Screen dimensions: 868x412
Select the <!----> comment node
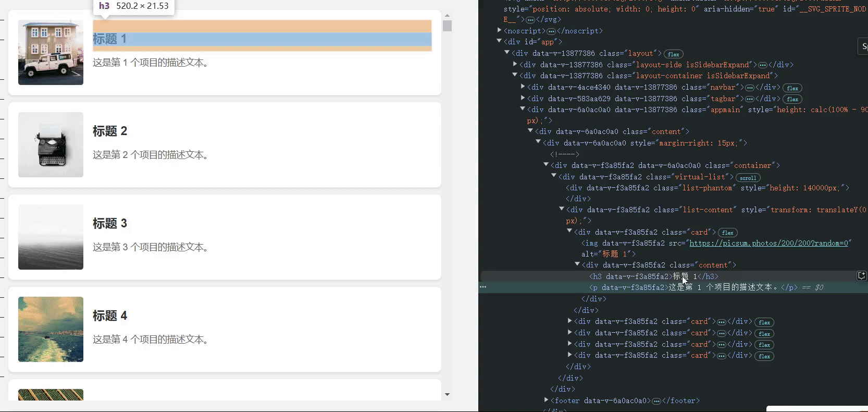(x=565, y=154)
